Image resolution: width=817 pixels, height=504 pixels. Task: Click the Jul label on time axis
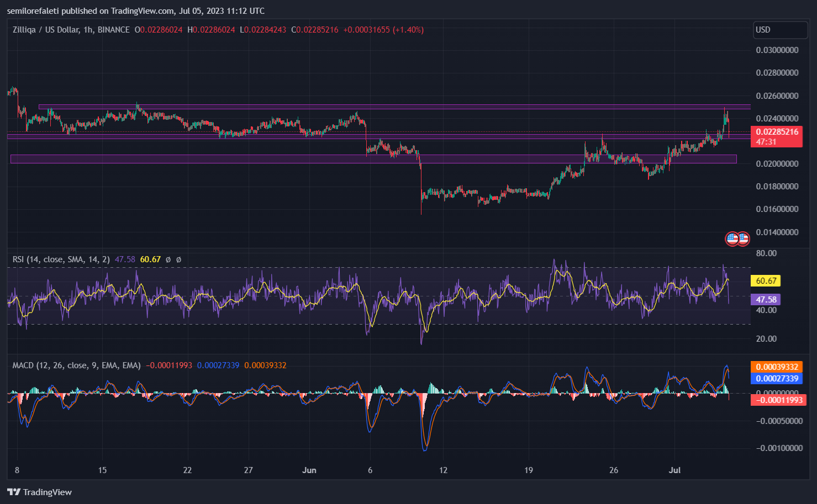coord(674,470)
